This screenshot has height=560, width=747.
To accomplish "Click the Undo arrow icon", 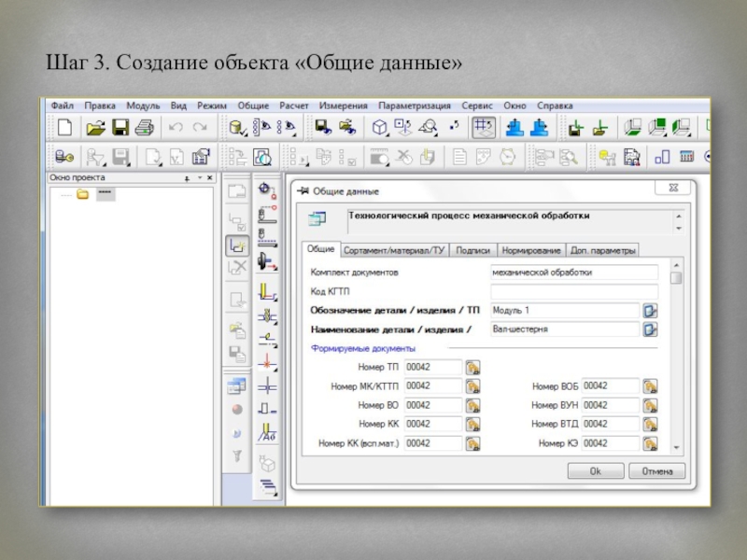I will 175,128.
